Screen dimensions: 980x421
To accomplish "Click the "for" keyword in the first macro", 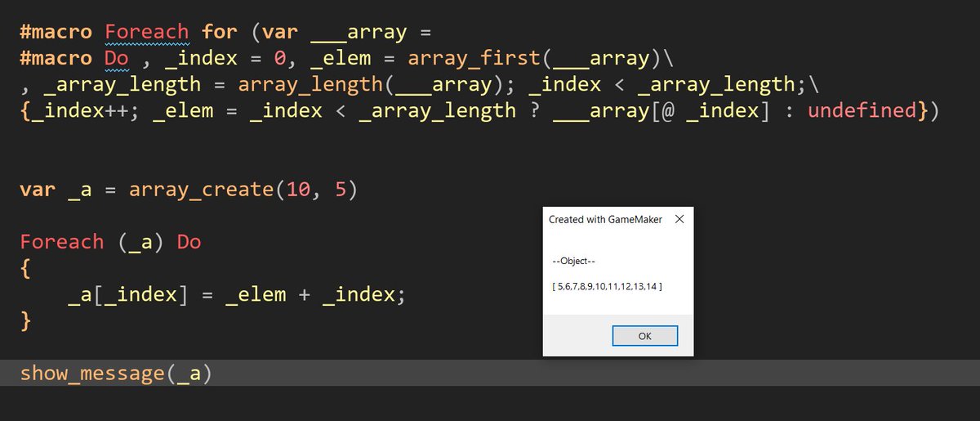I will coord(220,33).
